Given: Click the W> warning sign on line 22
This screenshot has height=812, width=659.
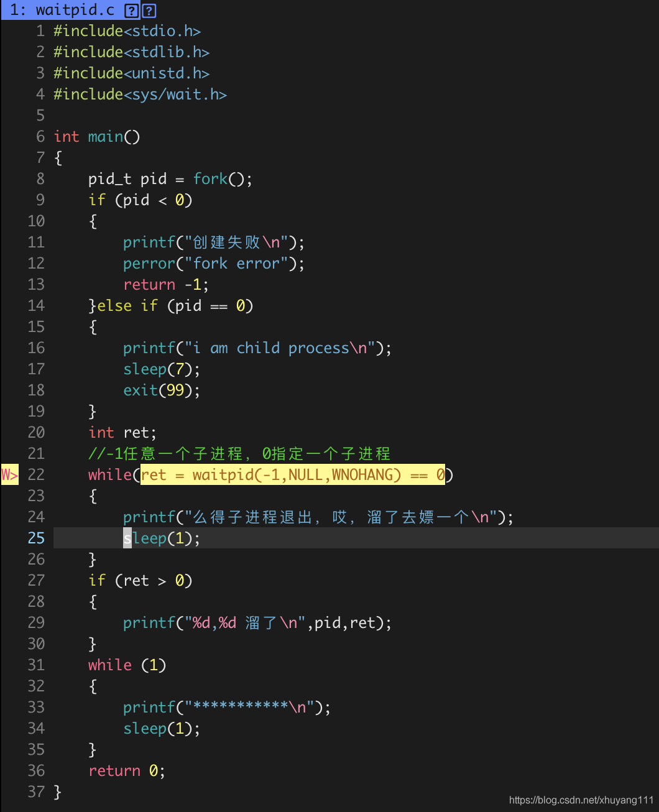Looking at the screenshot, I should coord(9,475).
